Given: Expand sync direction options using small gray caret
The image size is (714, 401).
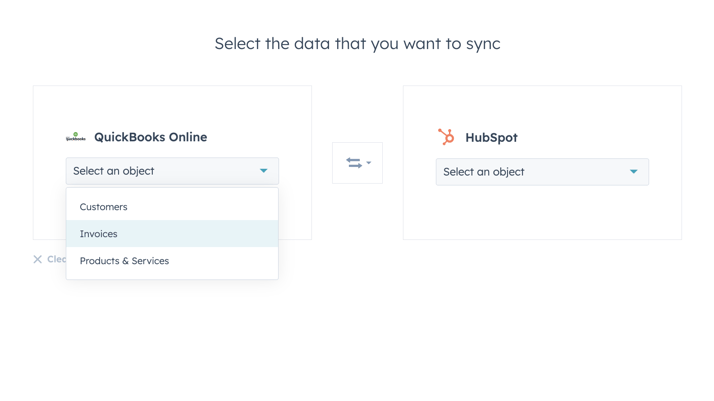Looking at the screenshot, I should 369,163.
